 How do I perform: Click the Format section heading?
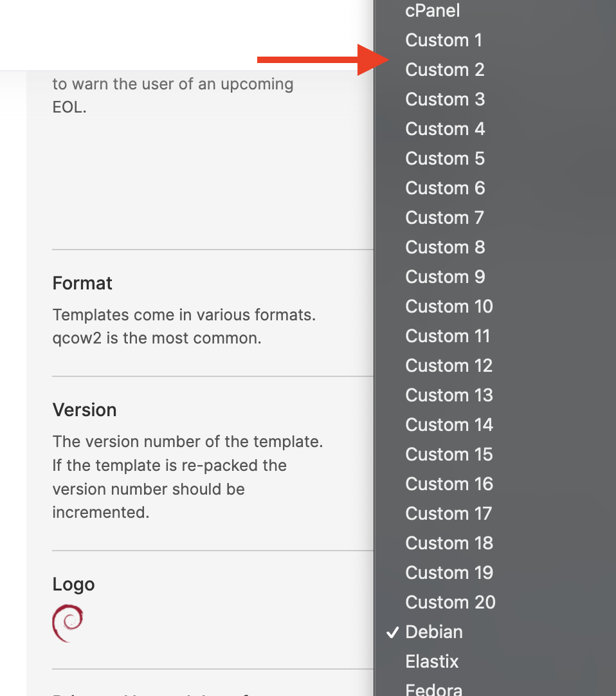[82, 283]
